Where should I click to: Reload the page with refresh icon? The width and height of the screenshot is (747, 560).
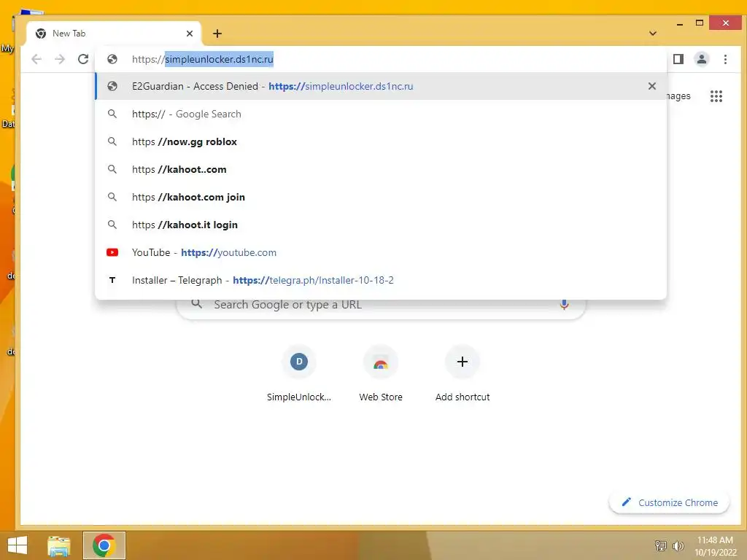coord(83,59)
